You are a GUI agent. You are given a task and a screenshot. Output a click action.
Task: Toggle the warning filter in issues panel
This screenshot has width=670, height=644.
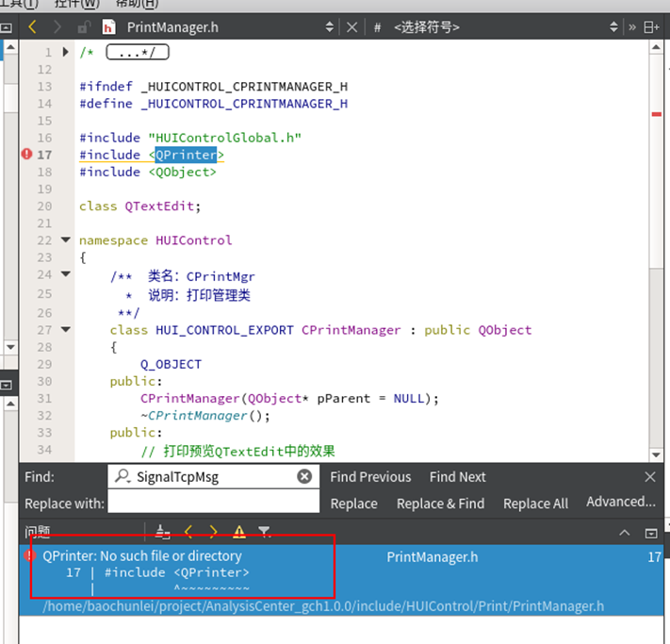click(x=239, y=532)
